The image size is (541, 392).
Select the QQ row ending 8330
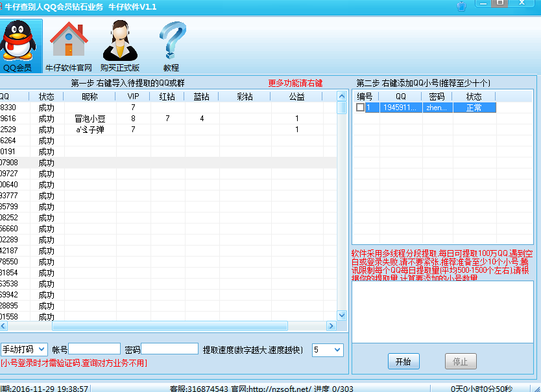[x=169, y=108]
